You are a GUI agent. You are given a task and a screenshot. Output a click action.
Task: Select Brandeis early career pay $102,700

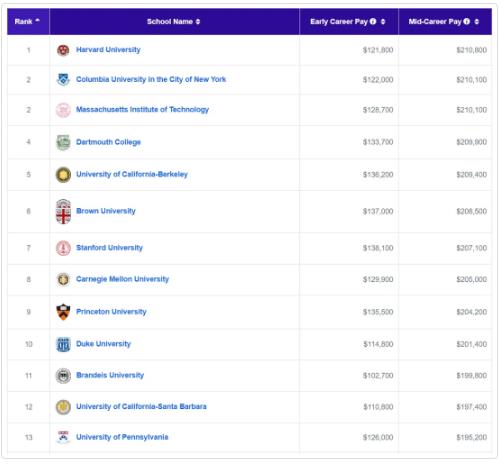[x=378, y=376]
